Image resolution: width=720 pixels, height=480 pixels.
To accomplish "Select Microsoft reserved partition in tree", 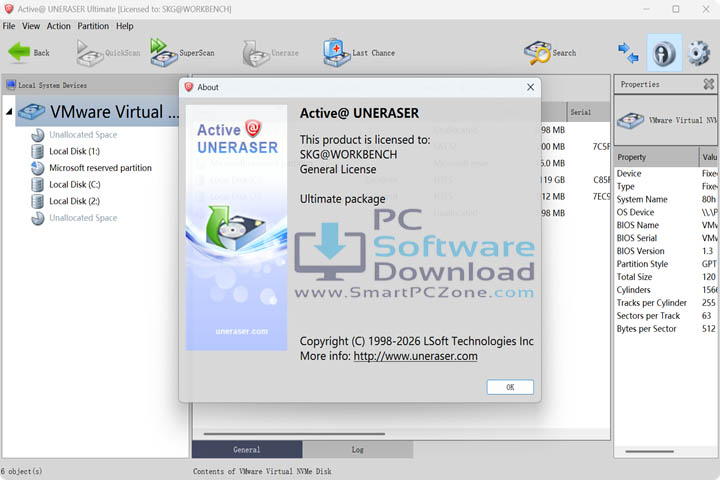I will (x=100, y=168).
